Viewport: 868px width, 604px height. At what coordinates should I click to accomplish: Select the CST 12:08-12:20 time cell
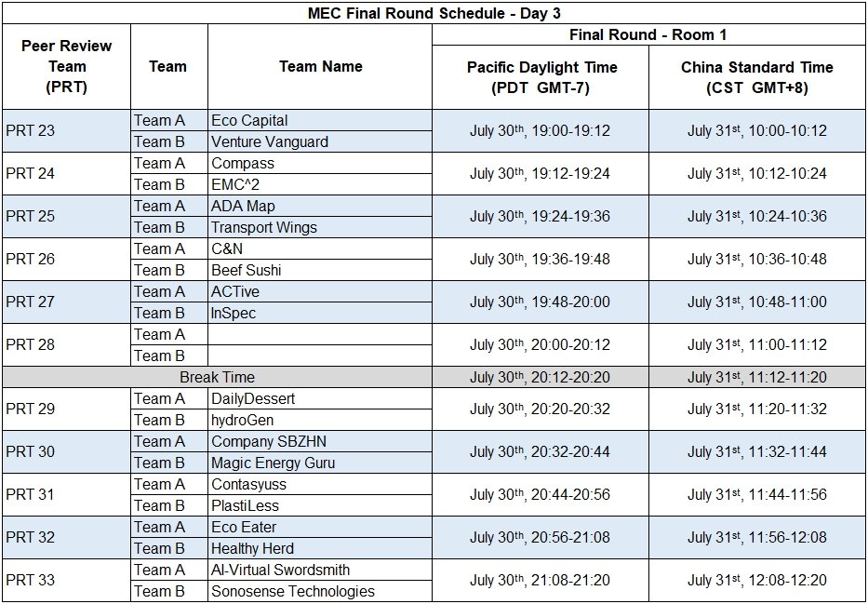[x=756, y=580]
